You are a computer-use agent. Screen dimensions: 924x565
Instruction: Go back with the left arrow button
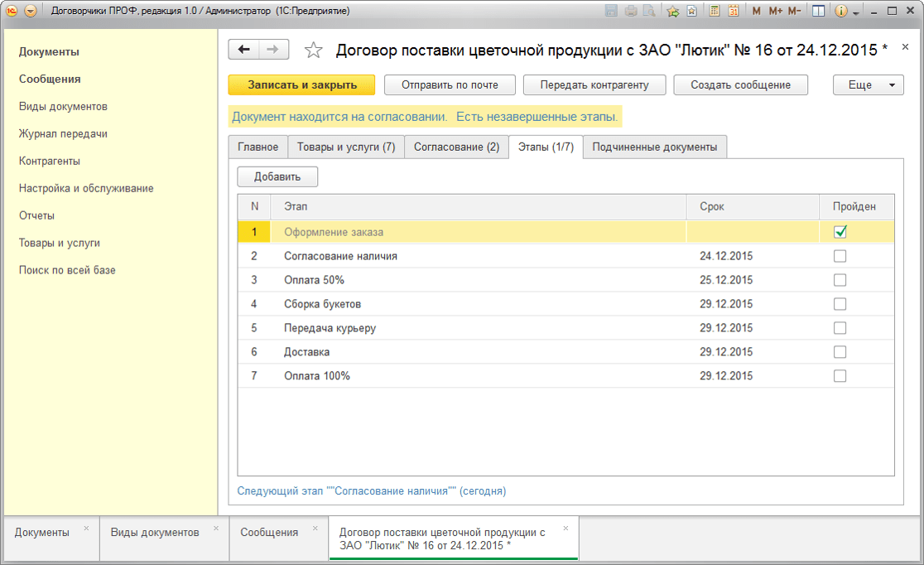[243, 50]
